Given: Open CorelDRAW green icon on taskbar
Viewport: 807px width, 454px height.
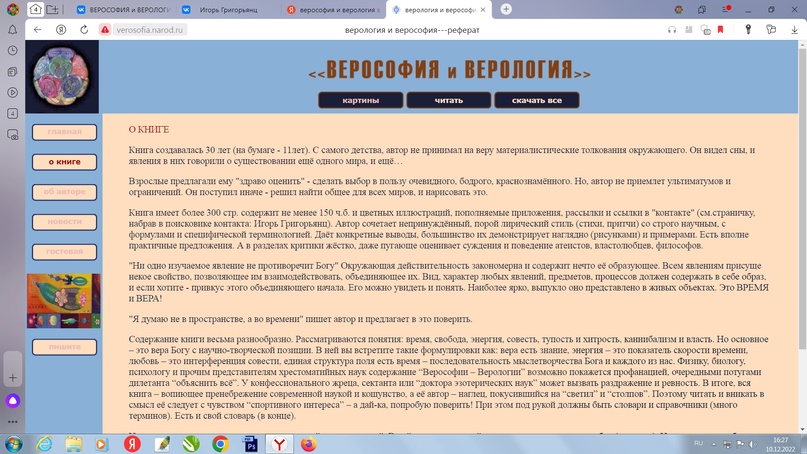Looking at the screenshot, I should click(x=191, y=444).
